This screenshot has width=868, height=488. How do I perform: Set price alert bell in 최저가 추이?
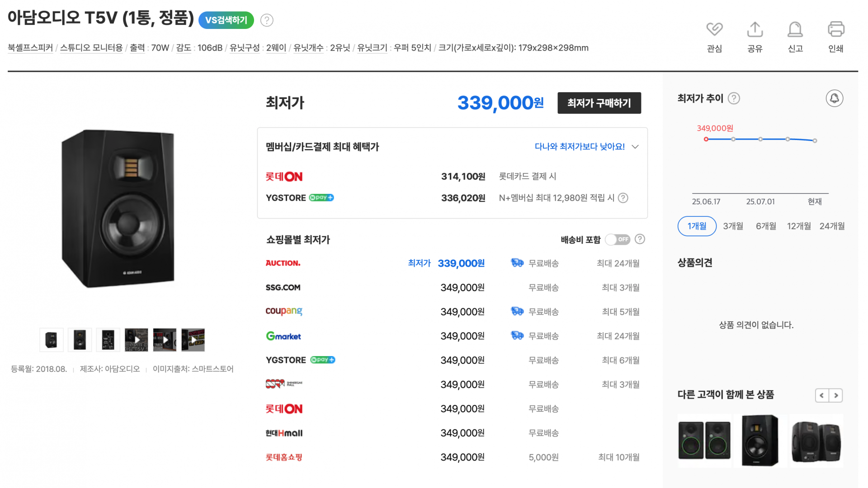point(835,99)
